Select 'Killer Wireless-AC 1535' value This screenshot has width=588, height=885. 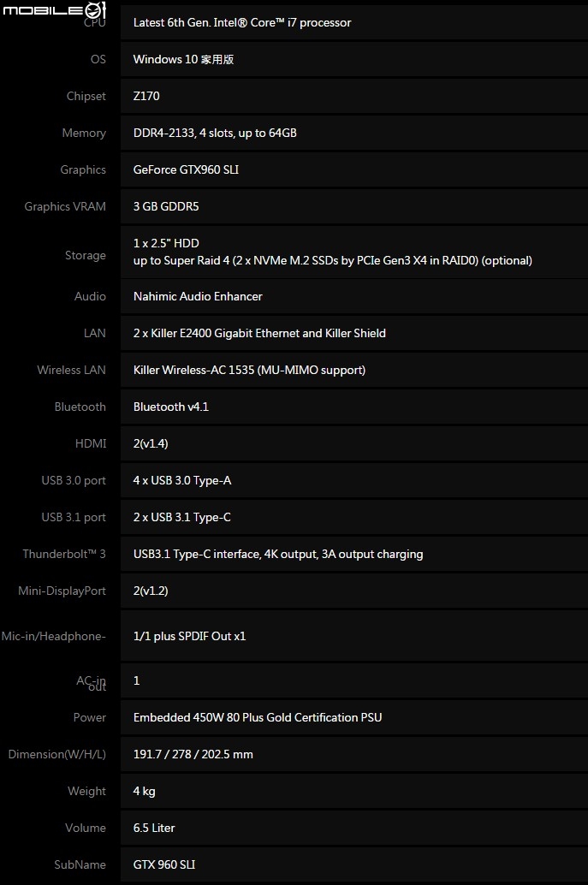pos(249,371)
